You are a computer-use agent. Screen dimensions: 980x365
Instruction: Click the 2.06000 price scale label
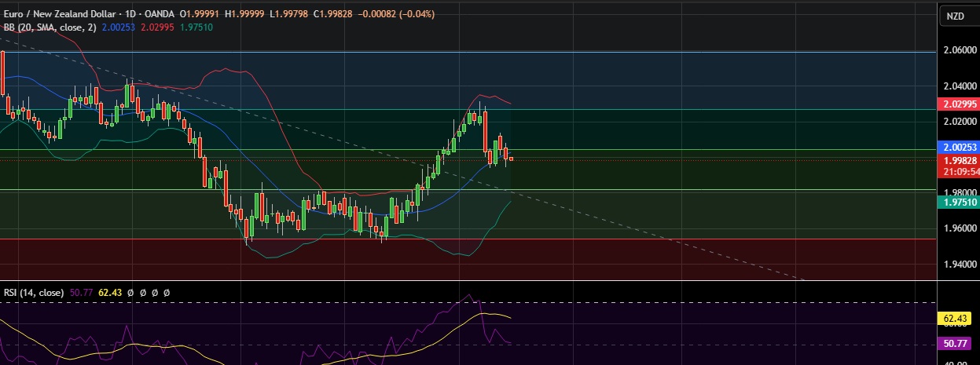(959, 49)
